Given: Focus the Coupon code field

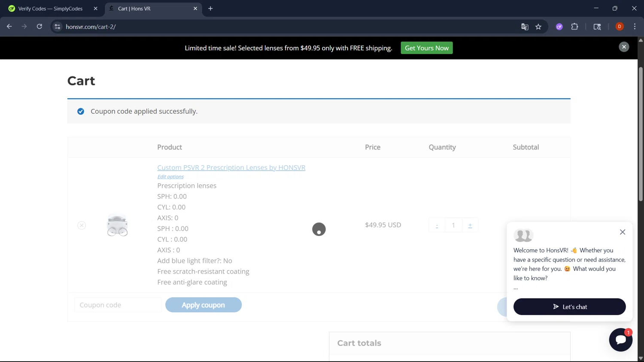Looking at the screenshot, I should [118, 305].
